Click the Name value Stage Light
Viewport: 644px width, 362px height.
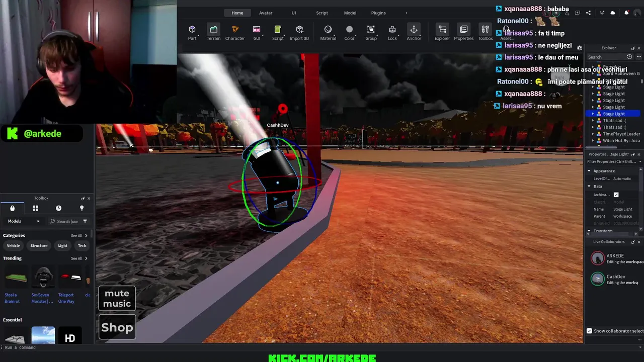tap(622, 209)
